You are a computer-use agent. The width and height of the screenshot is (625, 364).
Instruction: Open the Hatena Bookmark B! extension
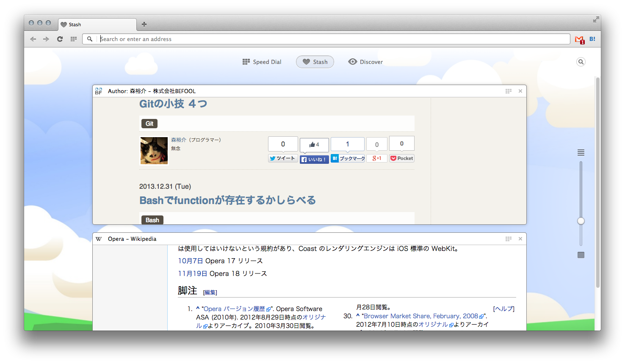[x=592, y=39]
